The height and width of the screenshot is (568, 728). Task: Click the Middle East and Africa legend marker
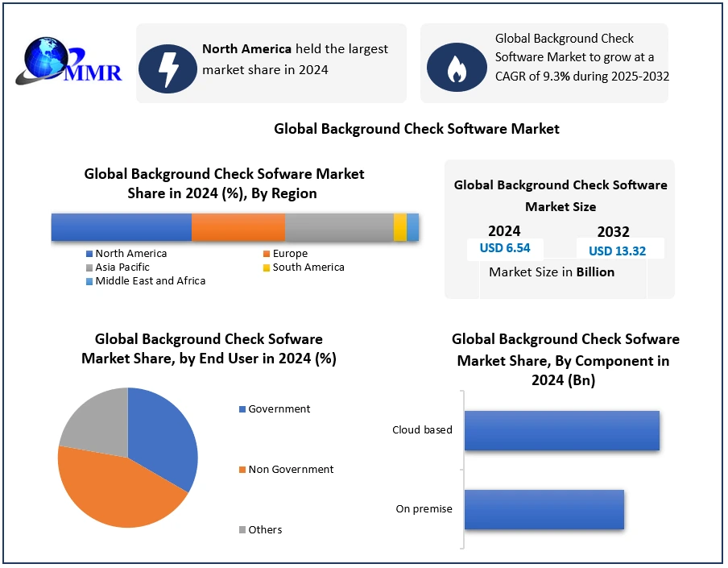coord(89,281)
